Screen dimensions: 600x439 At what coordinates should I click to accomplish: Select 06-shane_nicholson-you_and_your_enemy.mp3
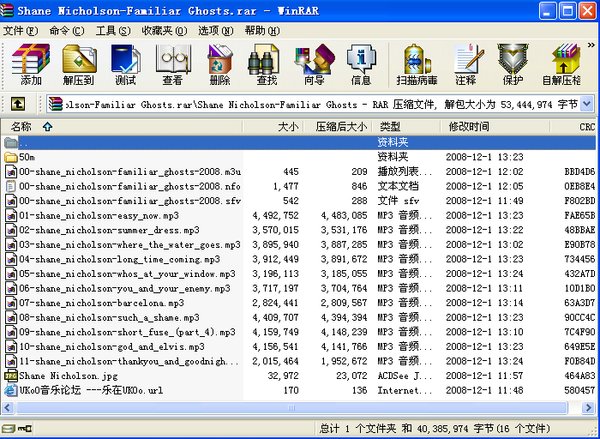125,289
